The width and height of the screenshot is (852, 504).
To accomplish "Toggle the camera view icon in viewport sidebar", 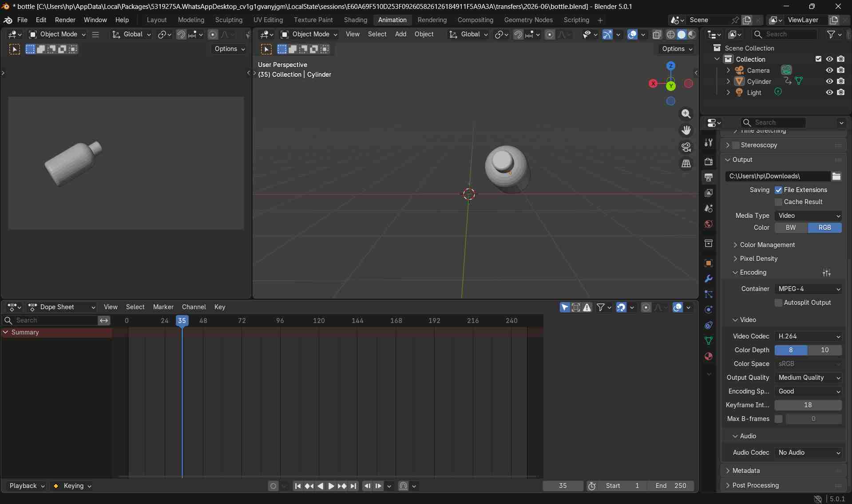I will [686, 146].
